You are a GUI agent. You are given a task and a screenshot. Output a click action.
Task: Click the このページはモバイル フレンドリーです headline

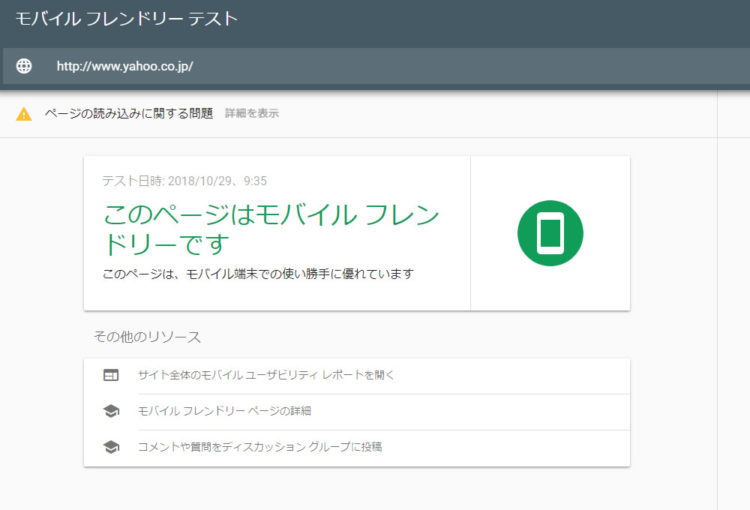click(271, 229)
